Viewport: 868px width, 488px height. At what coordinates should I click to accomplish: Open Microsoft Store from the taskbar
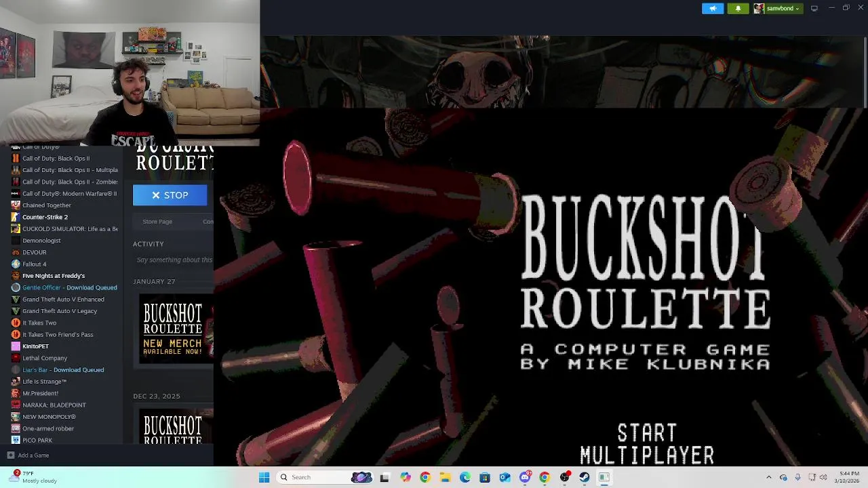pos(485,477)
